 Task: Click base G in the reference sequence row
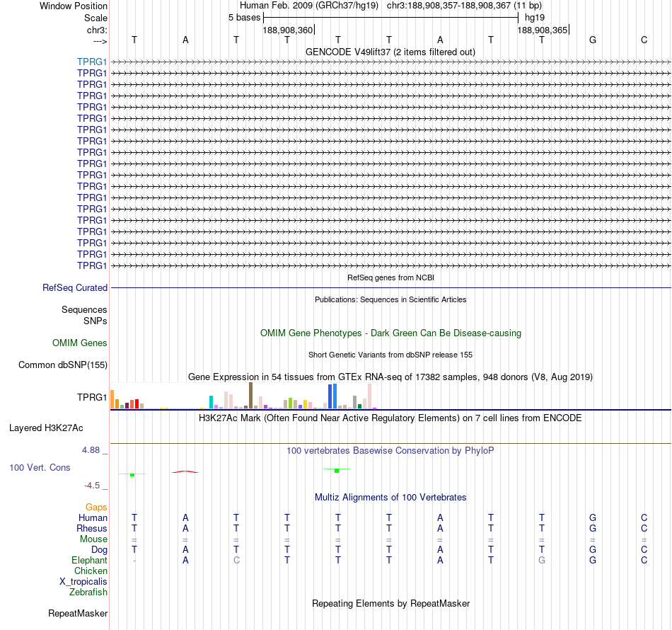[x=593, y=40]
